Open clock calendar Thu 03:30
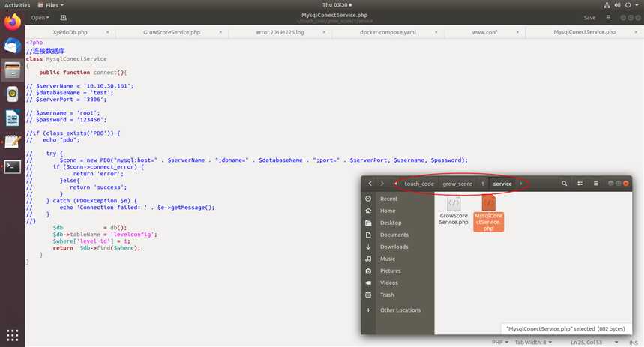644x347 pixels. (x=337, y=5)
